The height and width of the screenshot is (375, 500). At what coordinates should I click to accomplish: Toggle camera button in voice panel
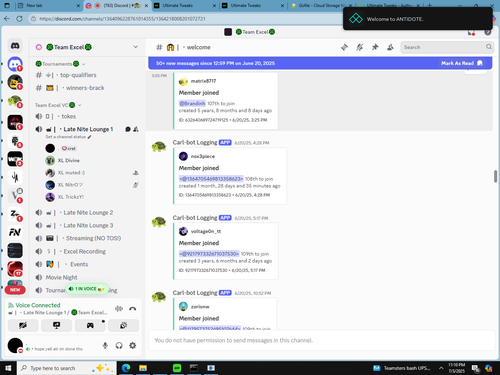click(23, 326)
